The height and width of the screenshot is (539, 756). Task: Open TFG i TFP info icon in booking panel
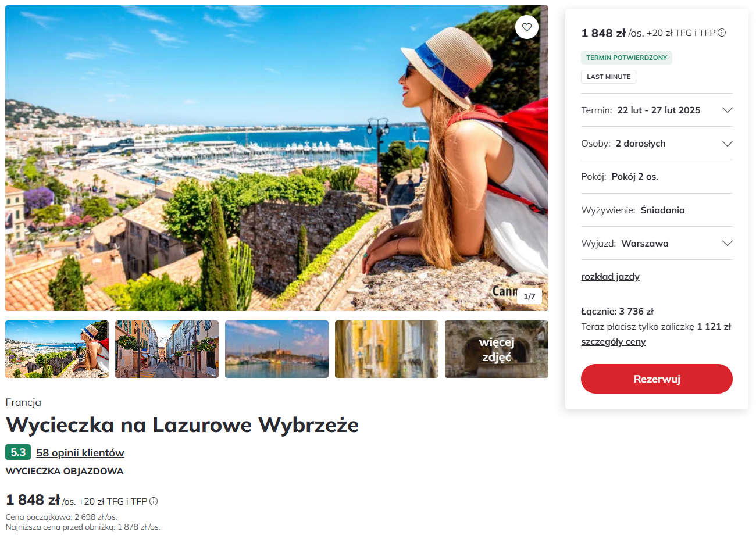point(722,33)
